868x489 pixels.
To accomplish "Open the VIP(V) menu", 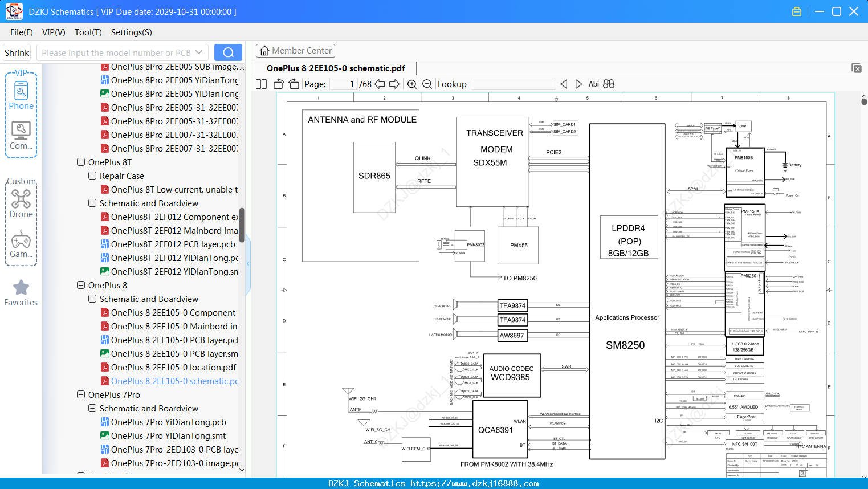I will coord(54,32).
